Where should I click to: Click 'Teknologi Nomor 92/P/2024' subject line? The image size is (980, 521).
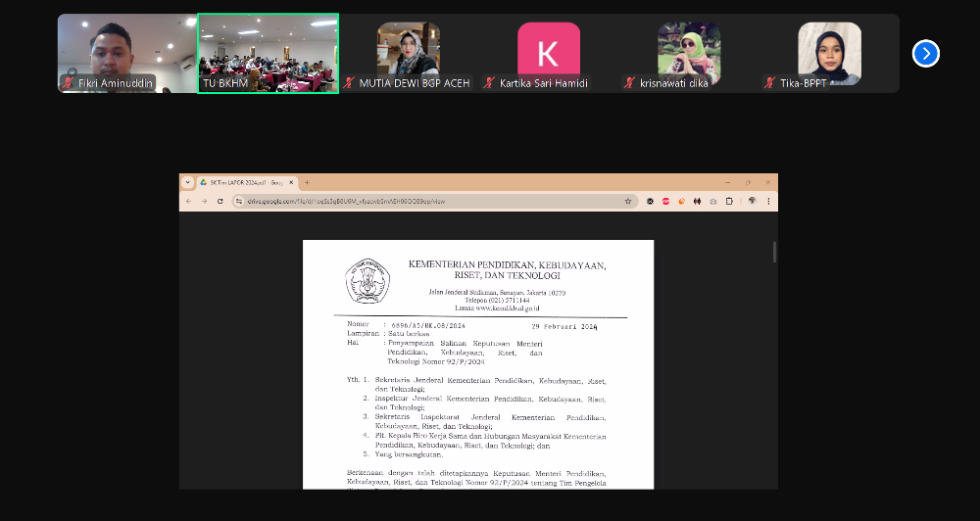[x=436, y=361]
